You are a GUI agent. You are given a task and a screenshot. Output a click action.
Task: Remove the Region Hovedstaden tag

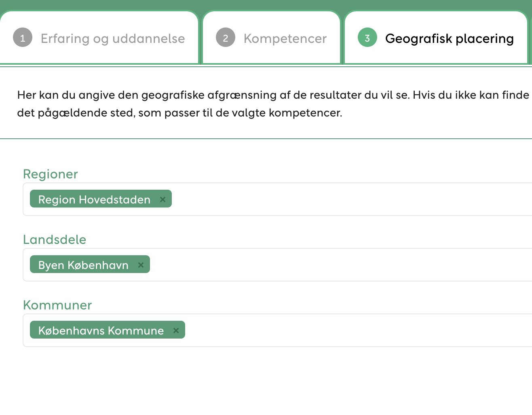click(x=163, y=199)
